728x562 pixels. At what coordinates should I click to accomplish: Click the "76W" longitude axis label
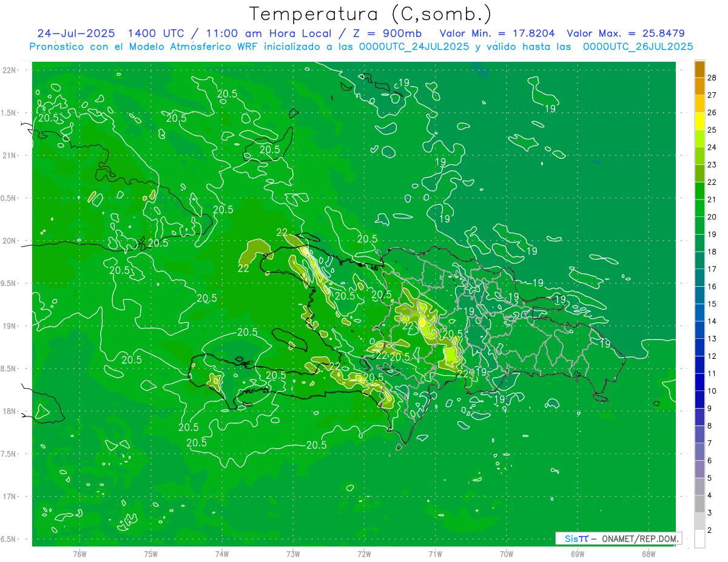[79, 554]
